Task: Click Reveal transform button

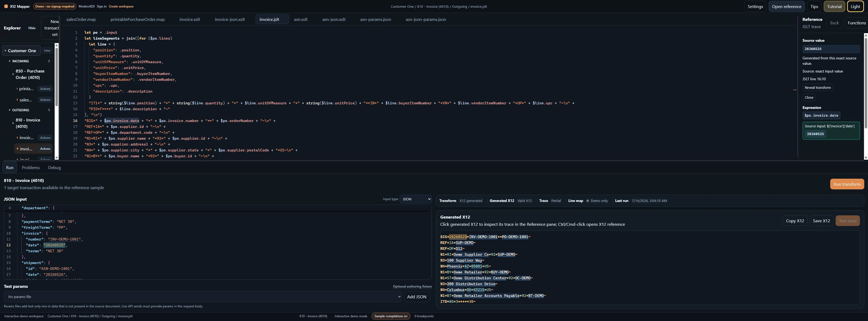Action: (817, 87)
